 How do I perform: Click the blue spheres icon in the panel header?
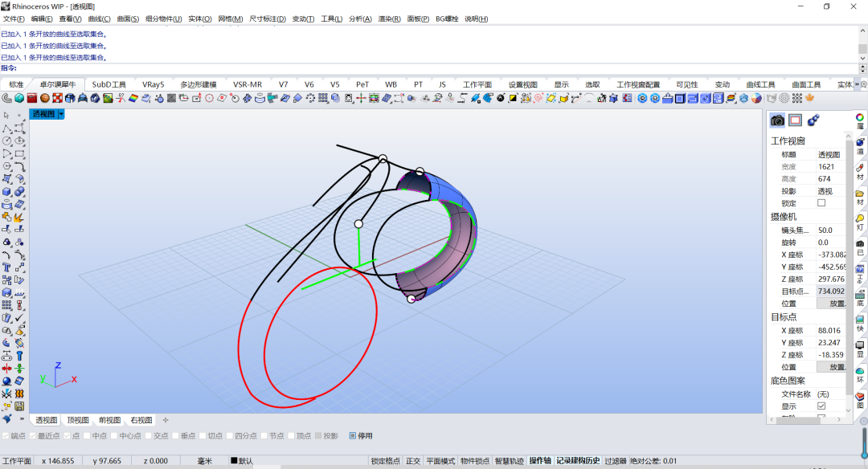click(813, 120)
